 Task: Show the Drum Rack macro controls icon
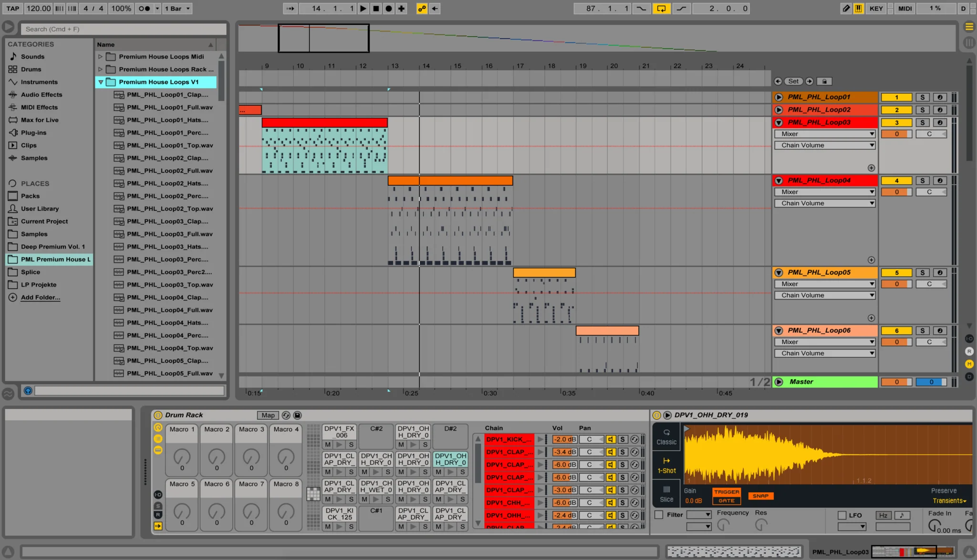click(x=158, y=428)
